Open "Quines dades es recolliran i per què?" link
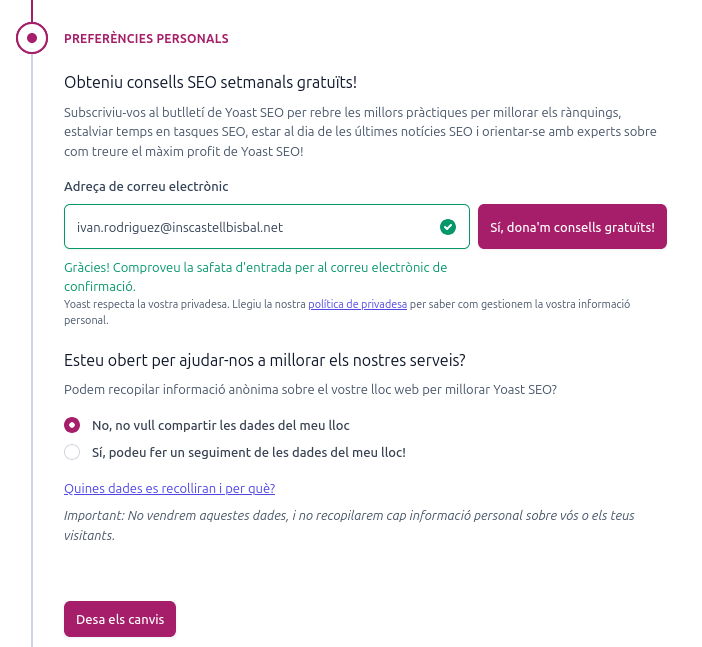This screenshot has height=647, width=702. pyautogui.click(x=169, y=489)
